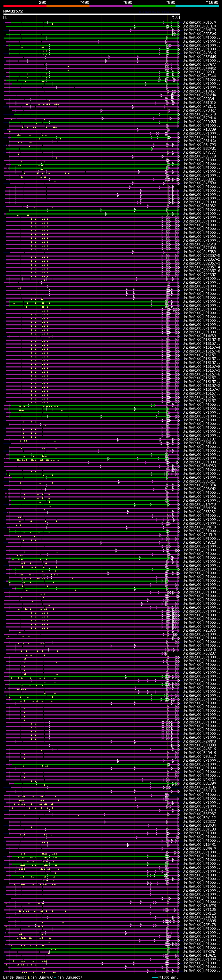
Task: Open hit UniRef100_B0YAY7
Action: (x=199, y=64)
